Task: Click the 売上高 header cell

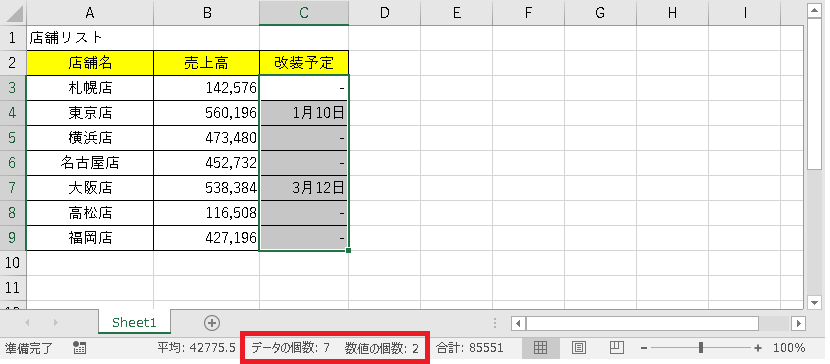Action: coord(207,63)
